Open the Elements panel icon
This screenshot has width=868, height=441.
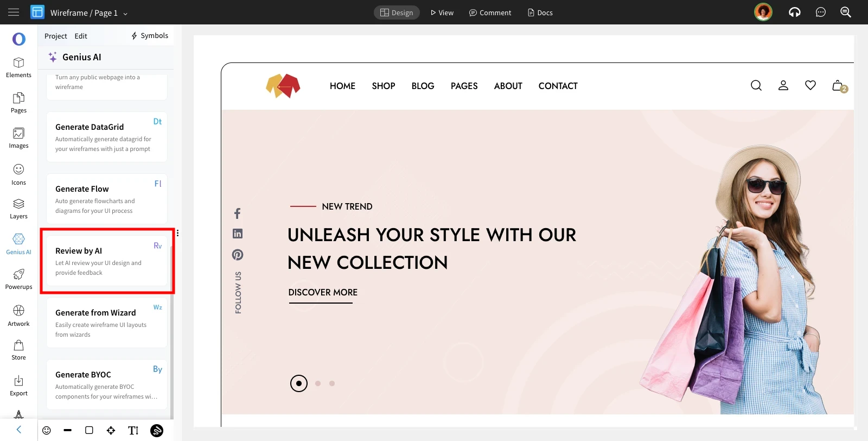(x=18, y=63)
